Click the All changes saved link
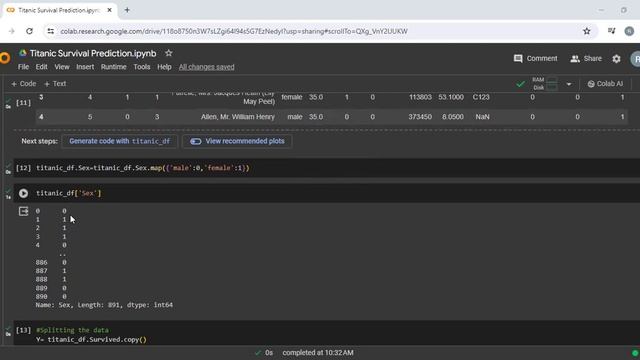This screenshot has width=640, height=360. point(207,67)
